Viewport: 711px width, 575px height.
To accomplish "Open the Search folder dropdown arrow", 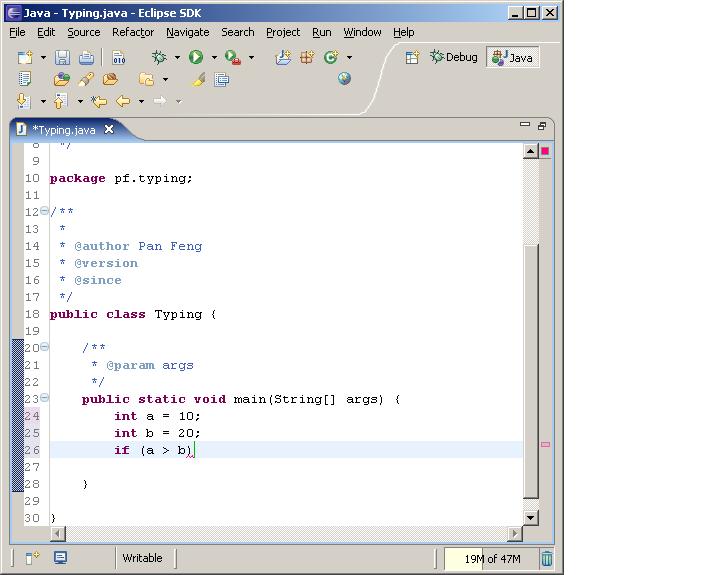I will [165, 79].
